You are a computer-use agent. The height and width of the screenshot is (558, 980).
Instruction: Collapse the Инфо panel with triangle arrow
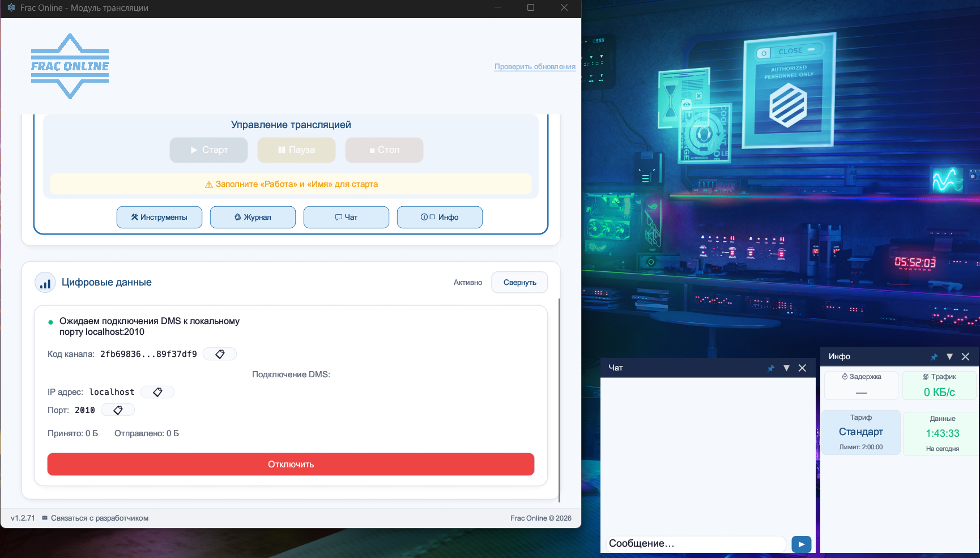click(949, 357)
